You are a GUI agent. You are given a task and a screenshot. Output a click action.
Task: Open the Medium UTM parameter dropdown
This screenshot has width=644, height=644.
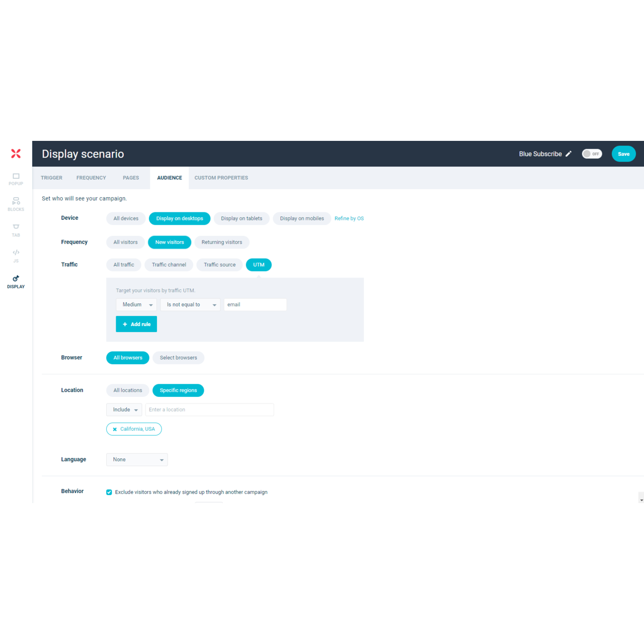click(136, 304)
